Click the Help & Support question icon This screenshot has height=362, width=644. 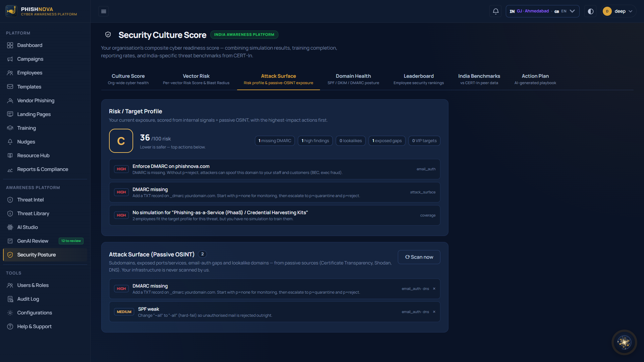coord(10,326)
